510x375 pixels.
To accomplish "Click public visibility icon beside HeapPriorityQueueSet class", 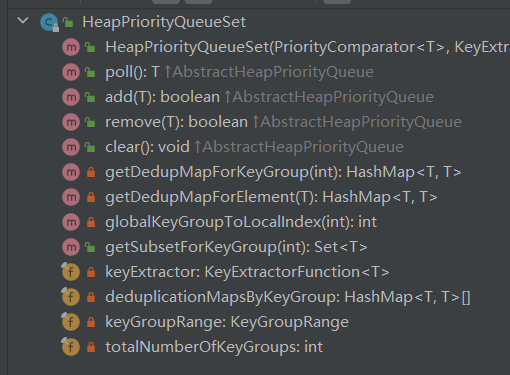I will click(x=68, y=22).
